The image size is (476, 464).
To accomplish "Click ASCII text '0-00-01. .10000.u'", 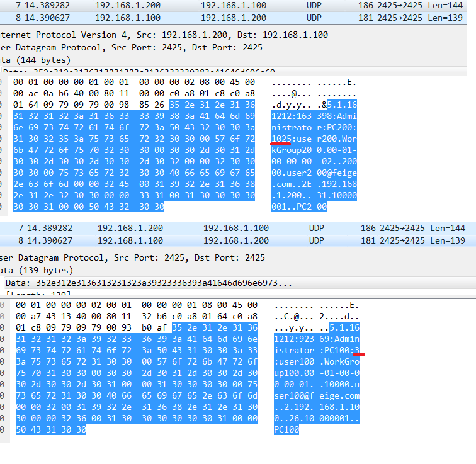I will point(317,384).
